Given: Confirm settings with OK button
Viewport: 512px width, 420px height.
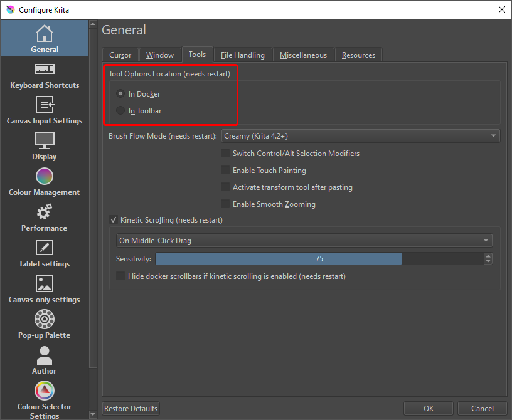Looking at the screenshot, I should point(429,409).
